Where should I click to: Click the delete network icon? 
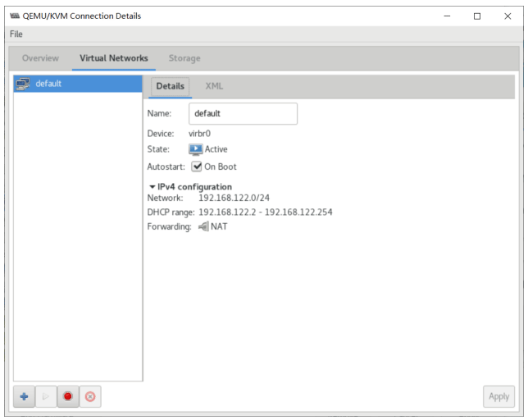click(90, 396)
